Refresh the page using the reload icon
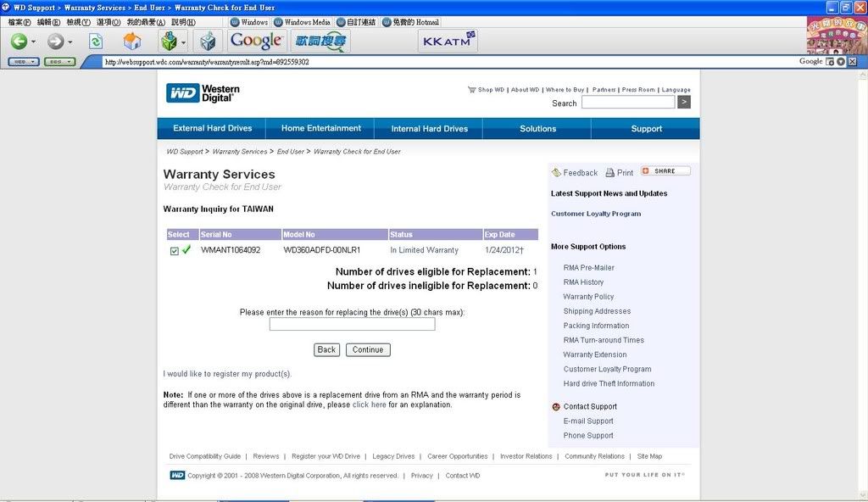 96,42
